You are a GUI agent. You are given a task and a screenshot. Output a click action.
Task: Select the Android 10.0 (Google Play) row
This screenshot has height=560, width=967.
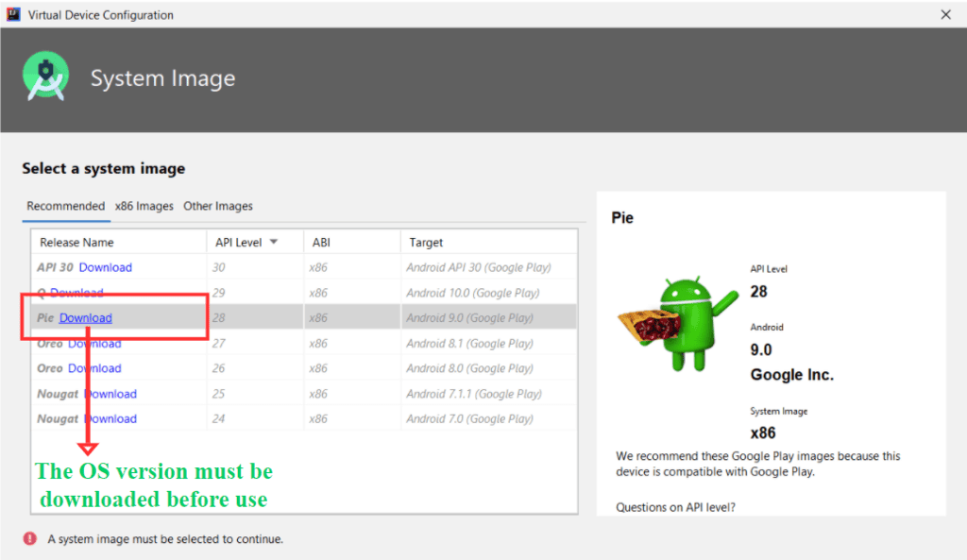click(x=472, y=293)
